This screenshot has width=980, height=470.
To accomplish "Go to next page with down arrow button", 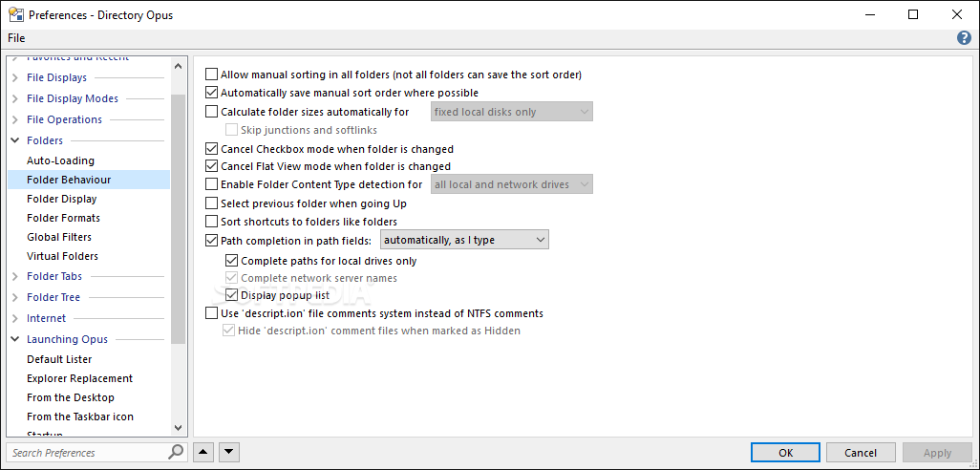I will [x=229, y=452].
